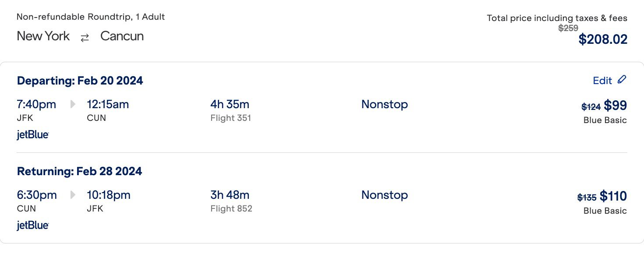Click the Edit link for the departing flight

[603, 80]
